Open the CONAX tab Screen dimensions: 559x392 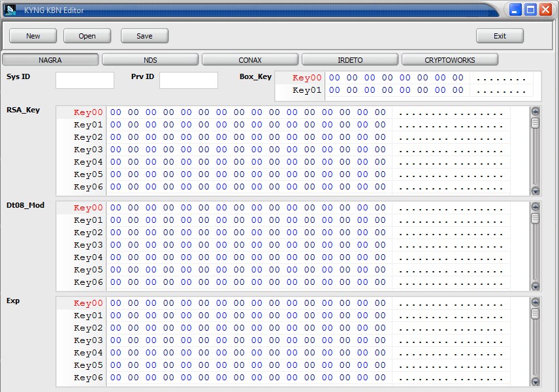click(250, 59)
